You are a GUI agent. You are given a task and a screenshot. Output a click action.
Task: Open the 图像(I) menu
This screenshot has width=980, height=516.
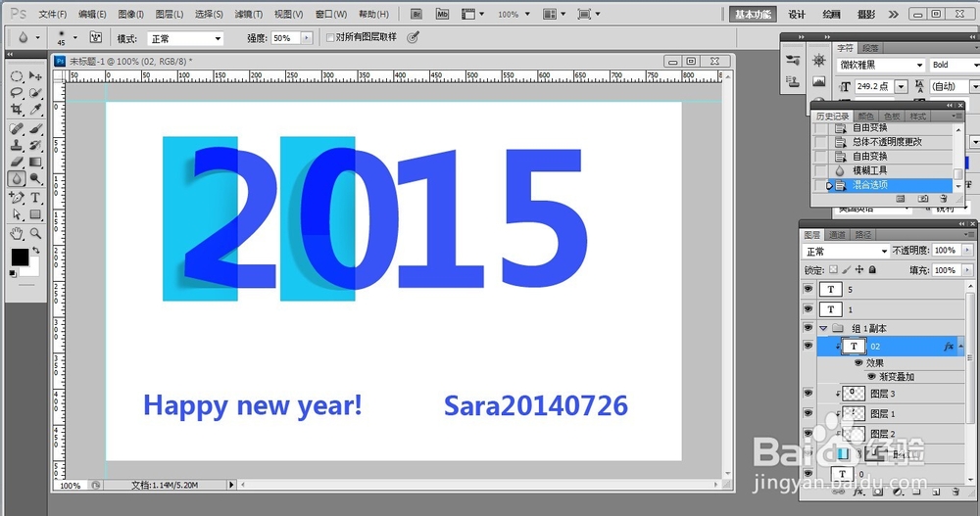[x=130, y=14]
